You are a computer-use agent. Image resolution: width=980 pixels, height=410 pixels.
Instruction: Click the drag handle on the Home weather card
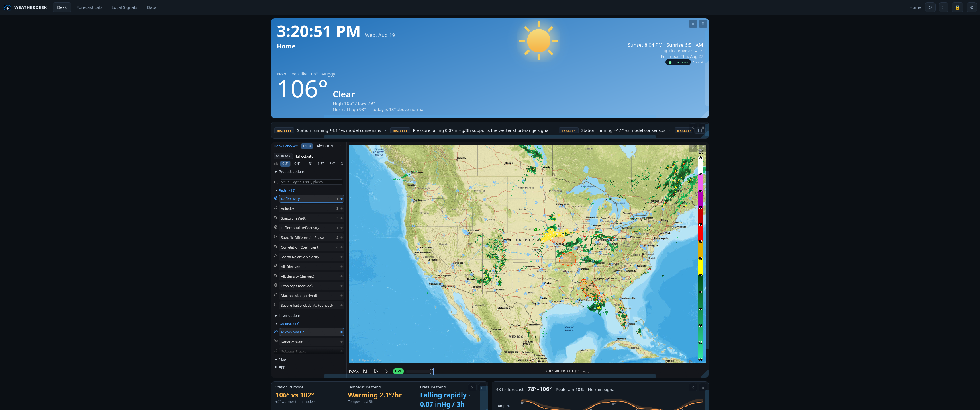[x=703, y=24]
